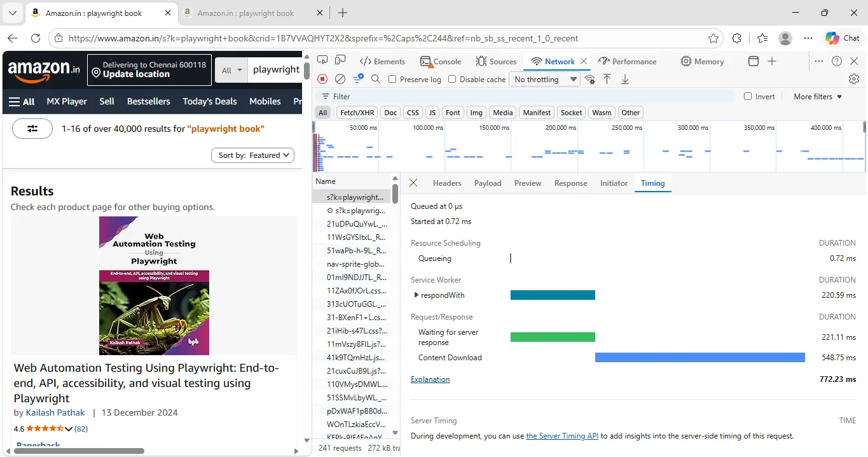Enable Preserve log checkbox
Viewport: 868px width, 457px height.
[x=392, y=79]
